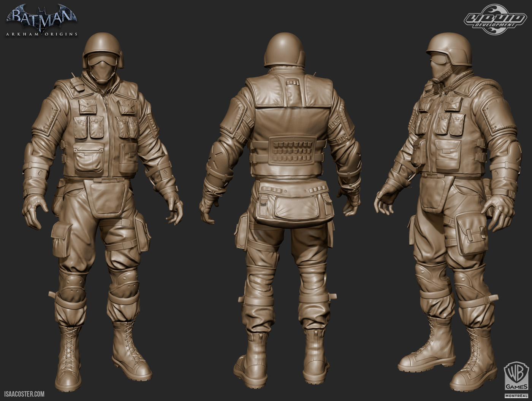This screenshot has width=532, height=401.
Task: Click the Liquid Development logo
Action: (x=495, y=19)
